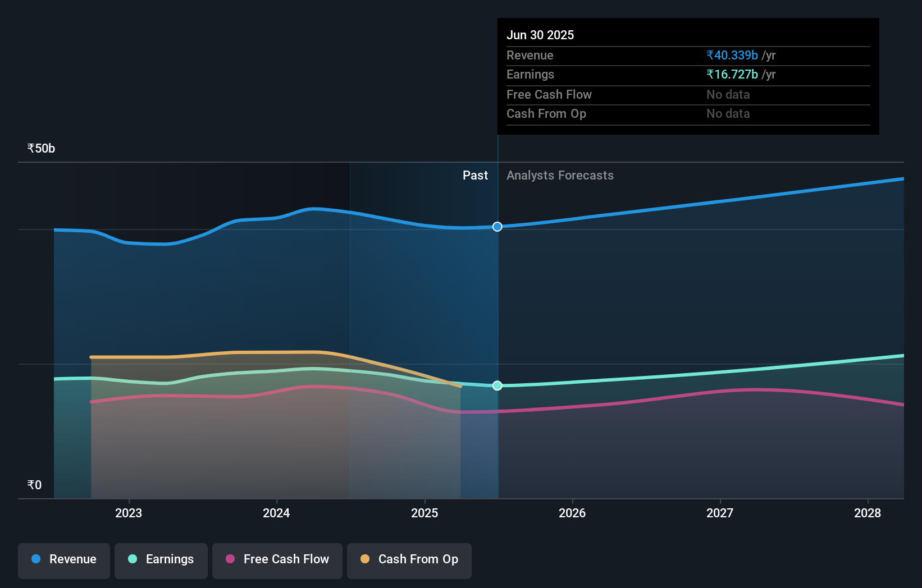Screen dimensions: 922x588
Task: Switch to the Past section of chart
Action: pos(476,175)
